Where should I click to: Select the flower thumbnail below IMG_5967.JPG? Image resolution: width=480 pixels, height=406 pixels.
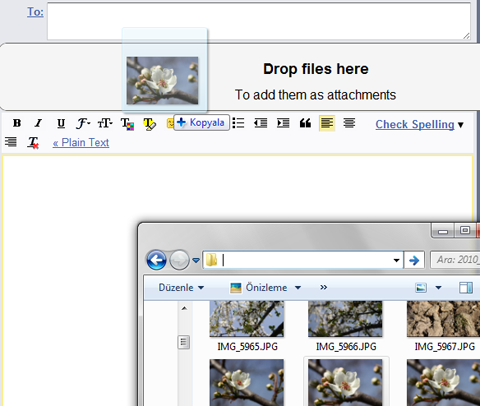[443, 382]
